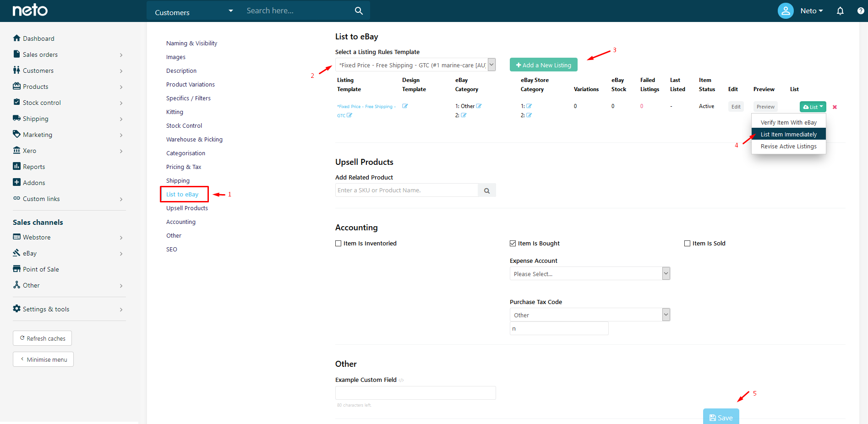Open the Purchase Tax Code dropdown
Screen dimensions: 868x424
tap(590, 315)
